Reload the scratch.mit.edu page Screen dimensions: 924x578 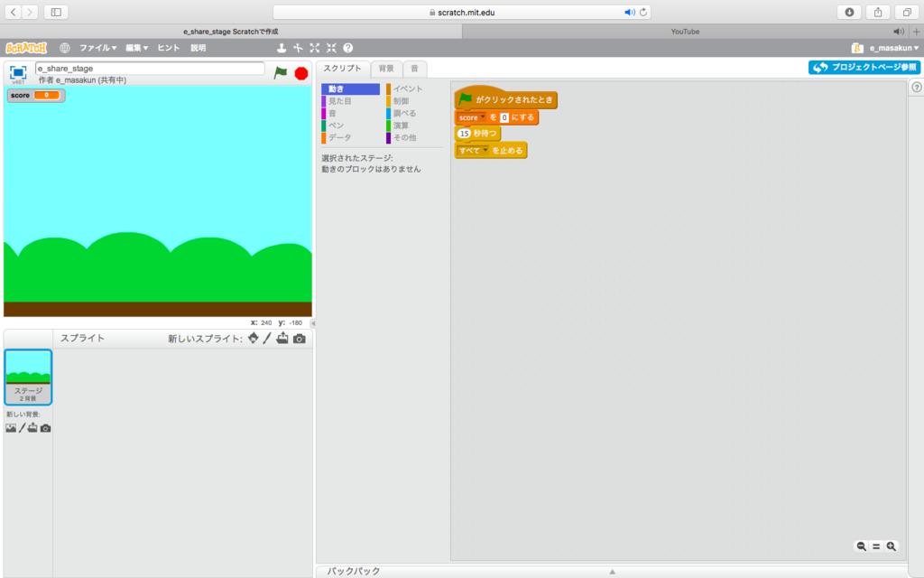[x=643, y=13]
